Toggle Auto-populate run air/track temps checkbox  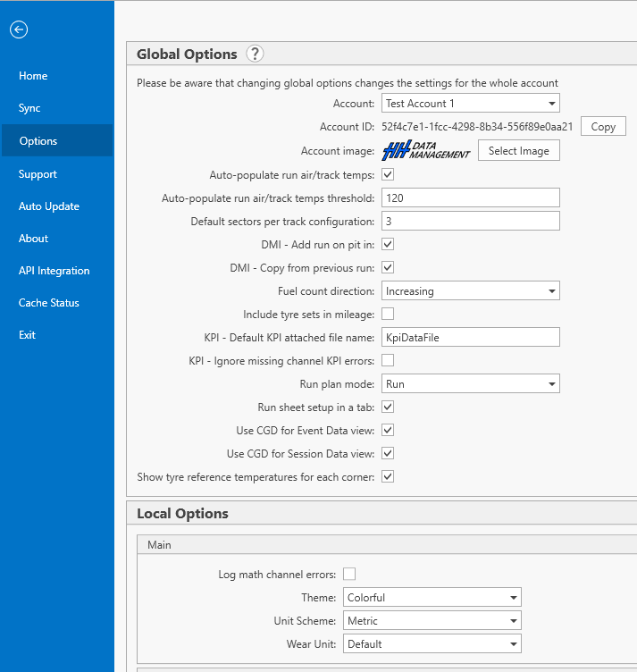388,174
